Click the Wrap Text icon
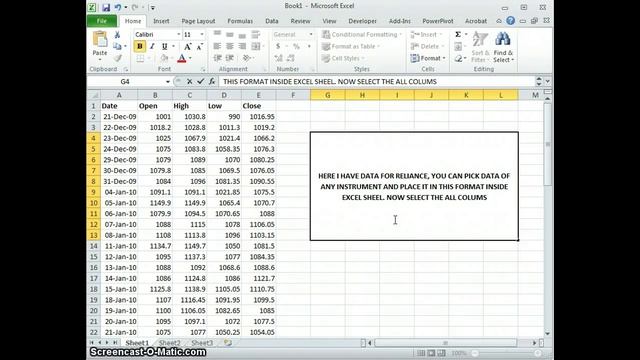Screen dimensions: 640x360 tap(256, 34)
